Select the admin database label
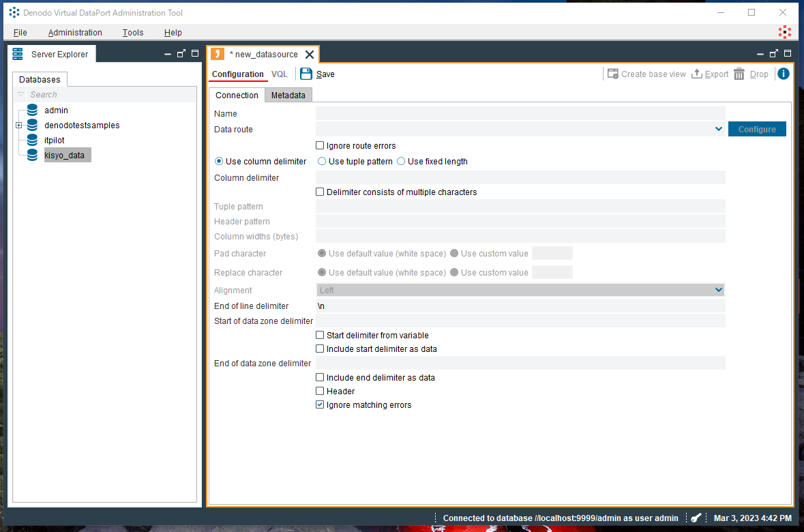This screenshot has height=532, width=804. point(56,110)
